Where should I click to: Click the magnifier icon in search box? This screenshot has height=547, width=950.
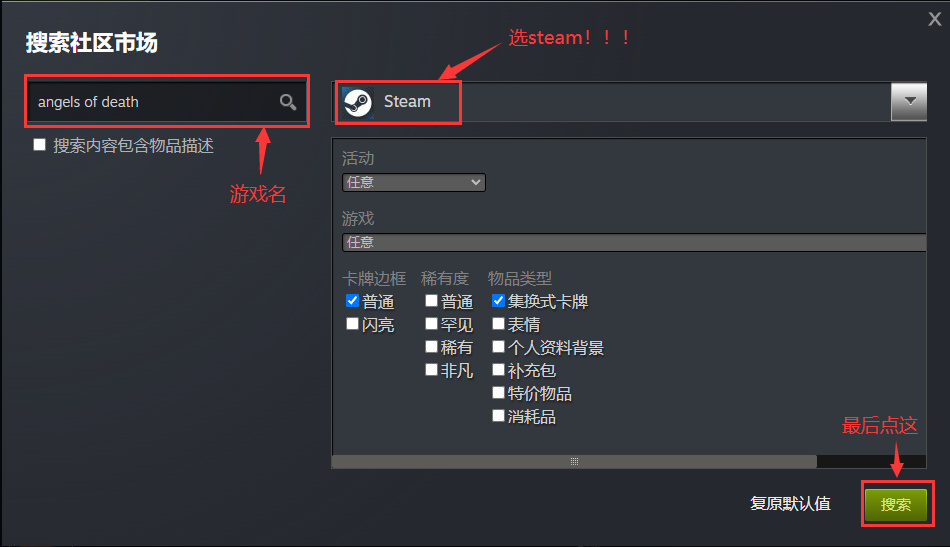[288, 102]
